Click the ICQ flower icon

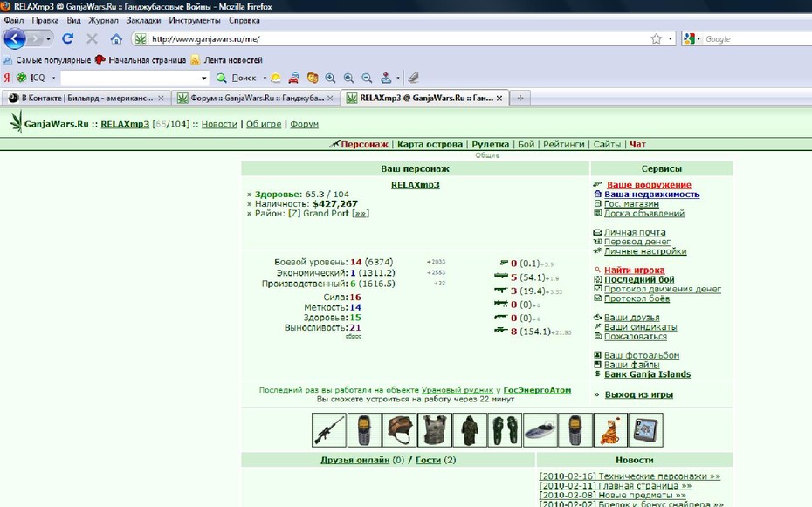(x=21, y=78)
